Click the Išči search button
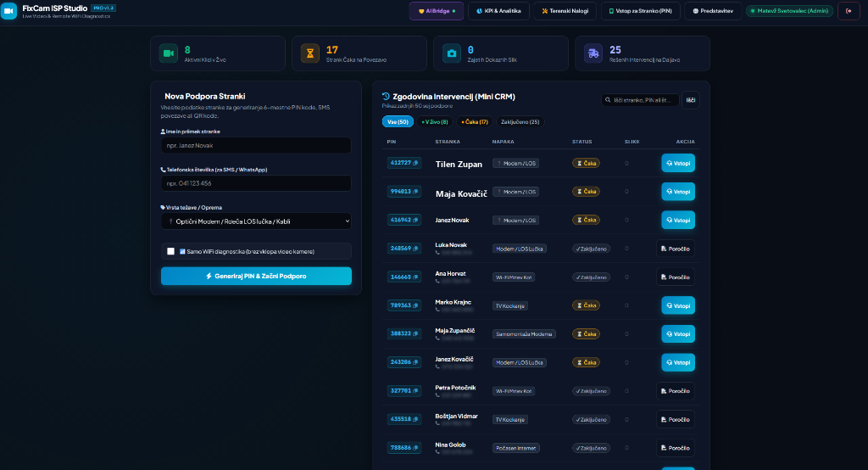Viewport: 868px width, 470px height. click(x=691, y=100)
